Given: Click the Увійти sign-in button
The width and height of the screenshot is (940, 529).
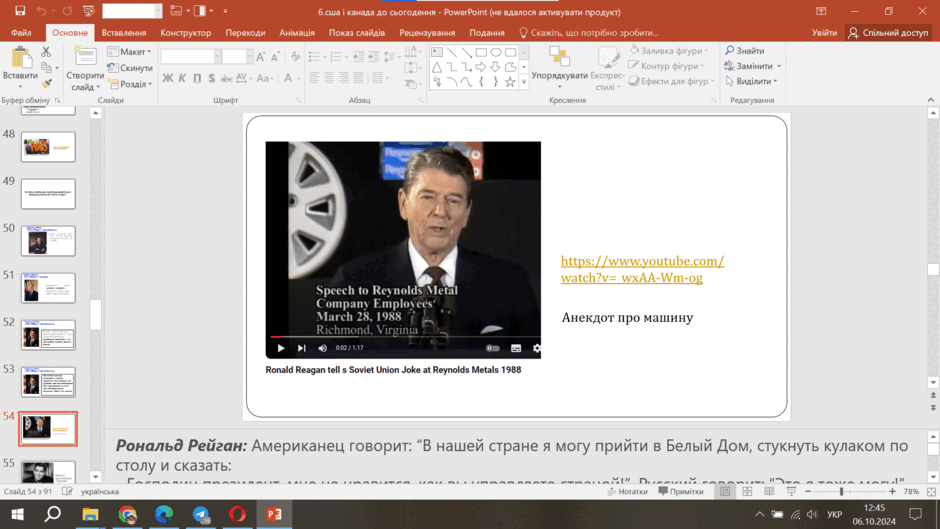Looking at the screenshot, I should [x=824, y=32].
